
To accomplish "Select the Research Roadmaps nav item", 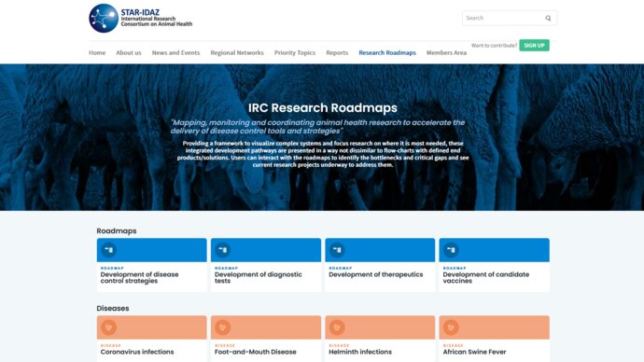I will point(387,52).
